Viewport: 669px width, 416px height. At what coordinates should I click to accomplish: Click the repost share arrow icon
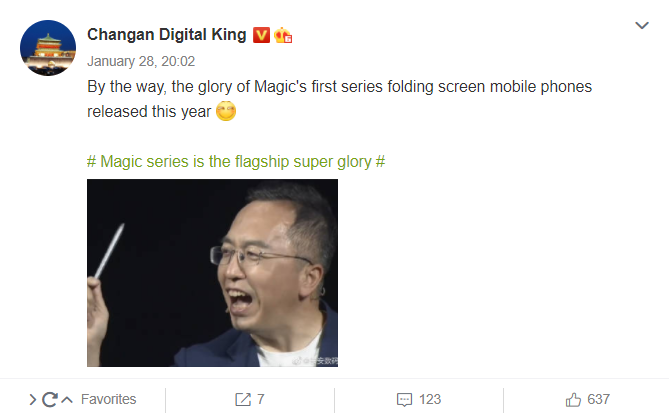243,399
